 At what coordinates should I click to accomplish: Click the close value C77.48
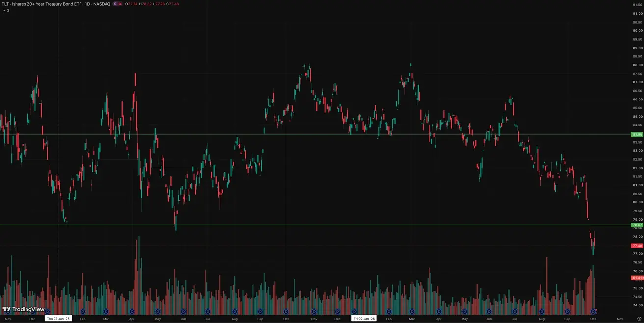172,4
